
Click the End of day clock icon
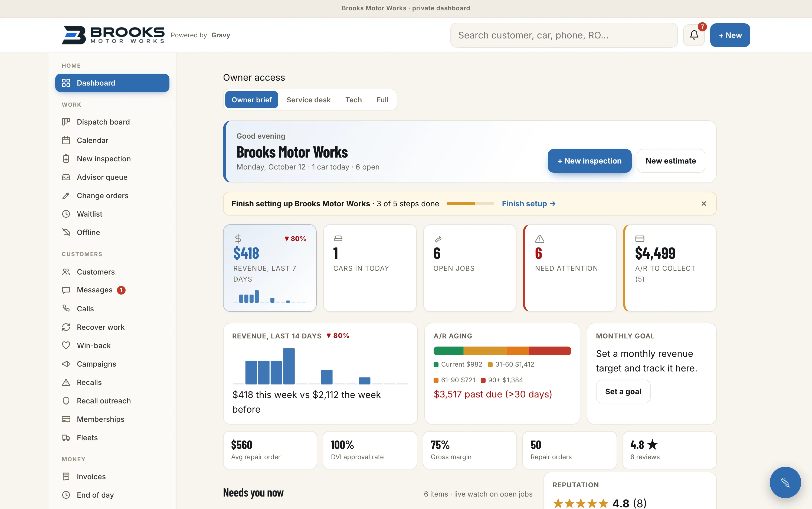pos(66,495)
